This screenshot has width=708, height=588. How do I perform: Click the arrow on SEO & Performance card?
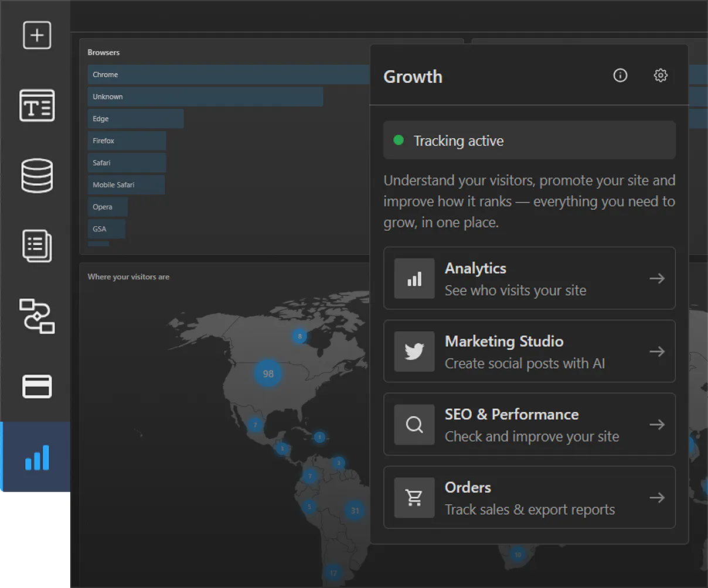[657, 425]
